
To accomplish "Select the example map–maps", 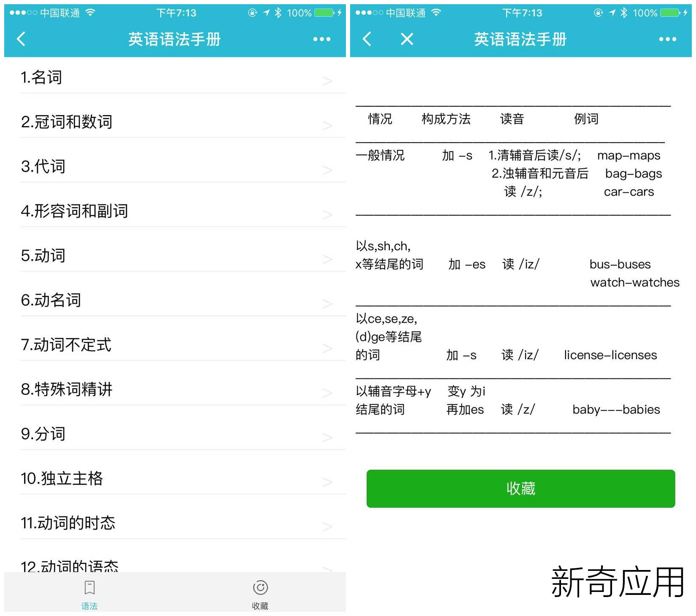I will tap(629, 155).
